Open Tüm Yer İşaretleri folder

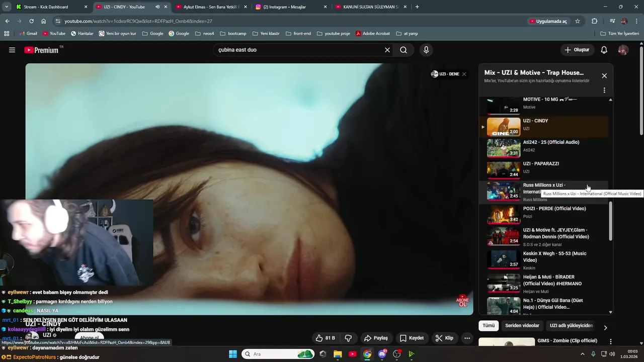coord(620,33)
